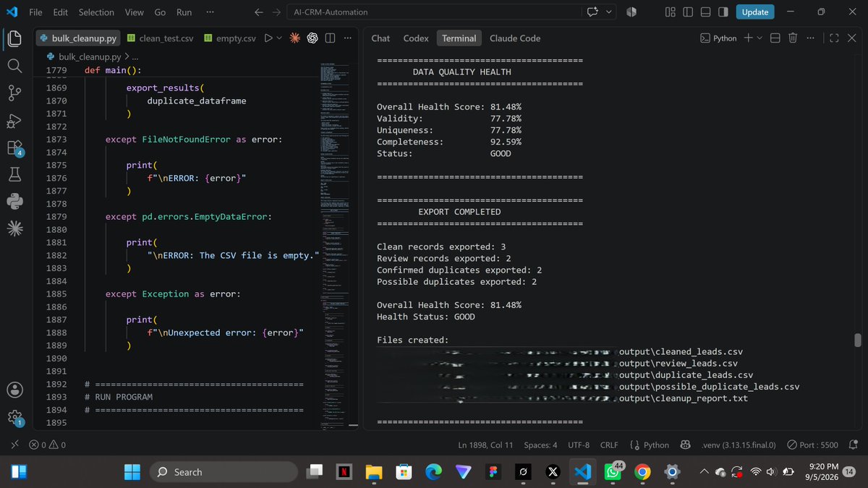Screen dimensions: 868x488
Task: Open the Run and Debug view
Action: (x=15, y=120)
